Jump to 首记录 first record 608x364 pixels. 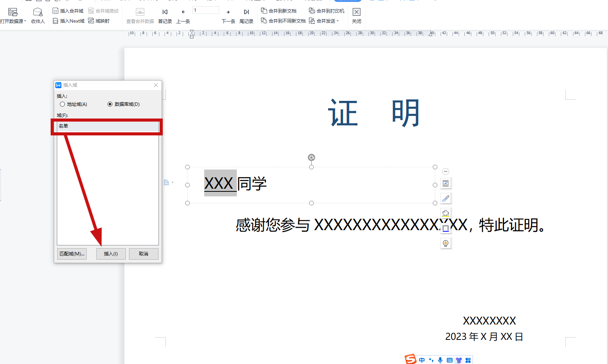(165, 16)
